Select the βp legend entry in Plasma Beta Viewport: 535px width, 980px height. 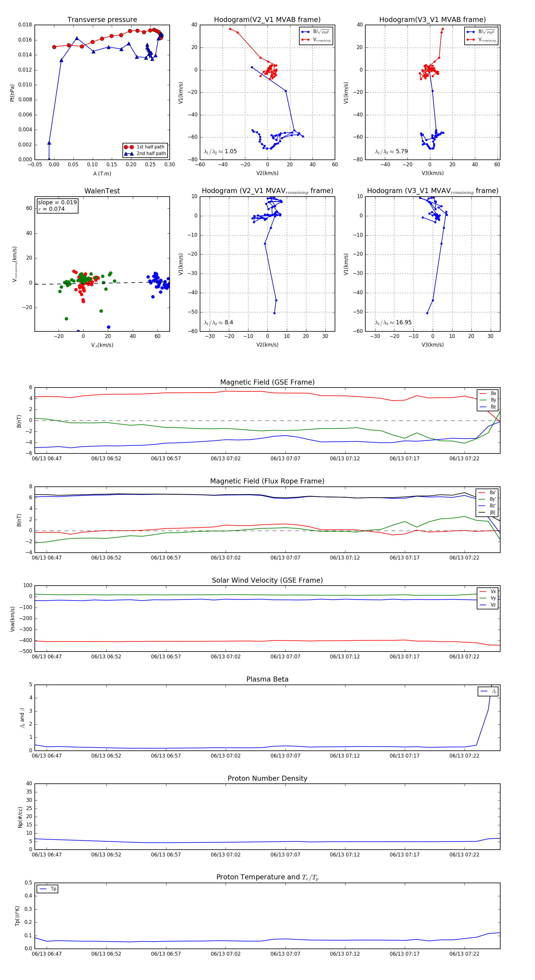[x=488, y=691]
